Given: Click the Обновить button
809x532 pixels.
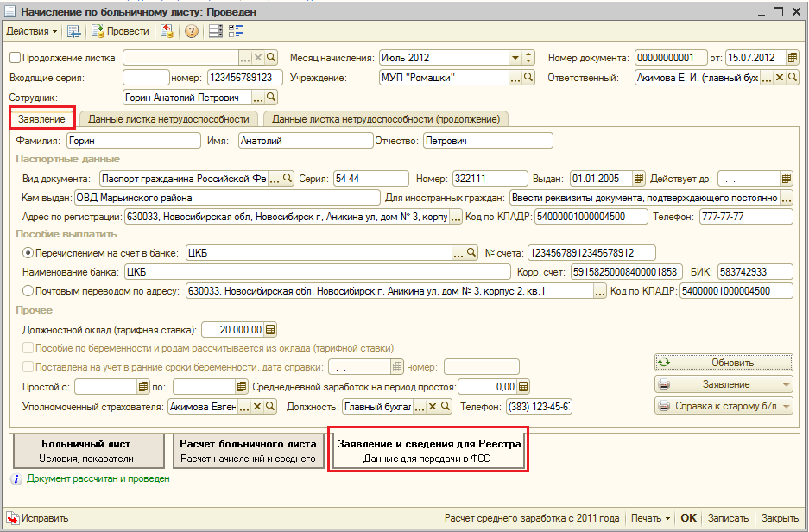Looking at the screenshot, I should click(724, 363).
